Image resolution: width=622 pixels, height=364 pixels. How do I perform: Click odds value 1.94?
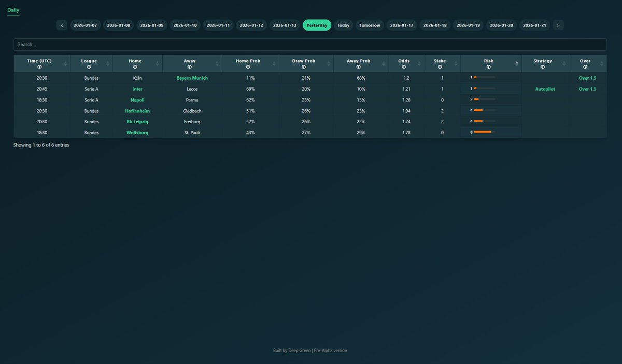pyautogui.click(x=406, y=111)
